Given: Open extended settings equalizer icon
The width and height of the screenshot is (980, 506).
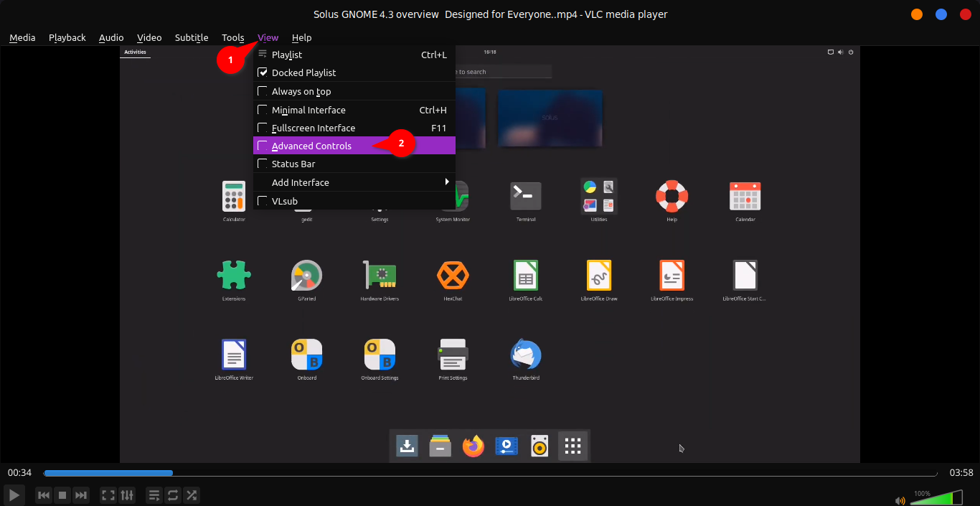Looking at the screenshot, I should point(127,495).
